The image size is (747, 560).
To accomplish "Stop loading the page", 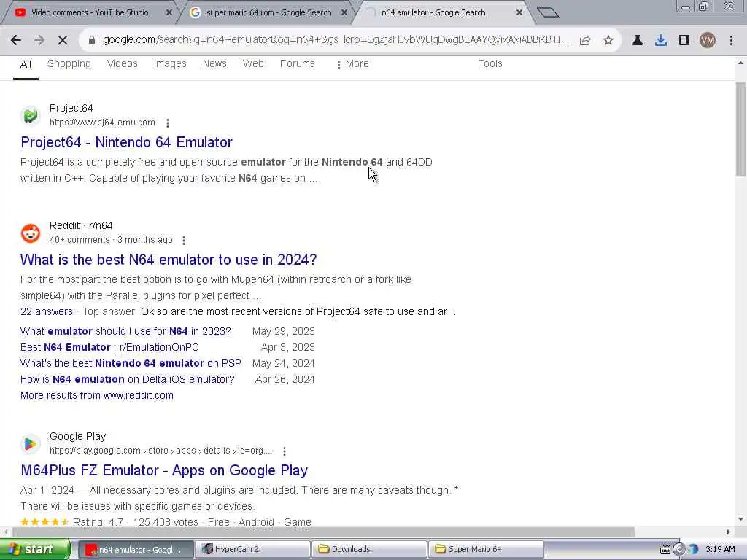I will pyautogui.click(x=63, y=41).
